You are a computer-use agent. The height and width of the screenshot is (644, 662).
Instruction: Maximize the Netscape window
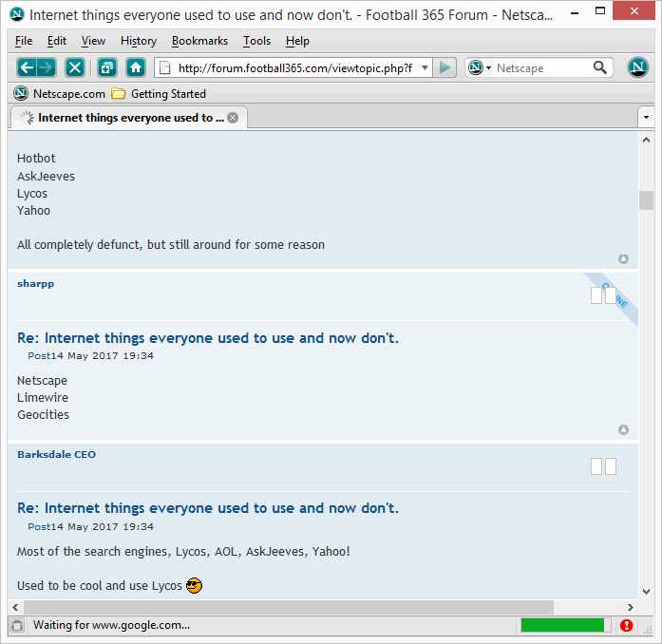(x=600, y=11)
